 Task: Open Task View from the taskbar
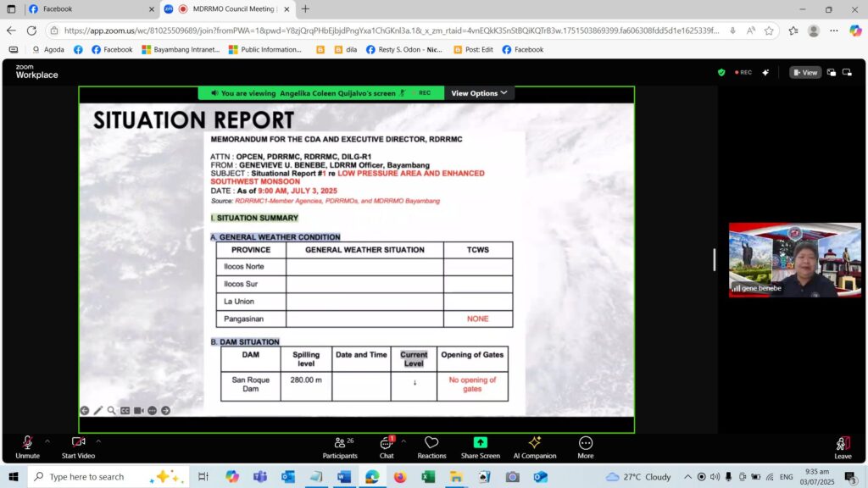pyautogui.click(x=203, y=476)
